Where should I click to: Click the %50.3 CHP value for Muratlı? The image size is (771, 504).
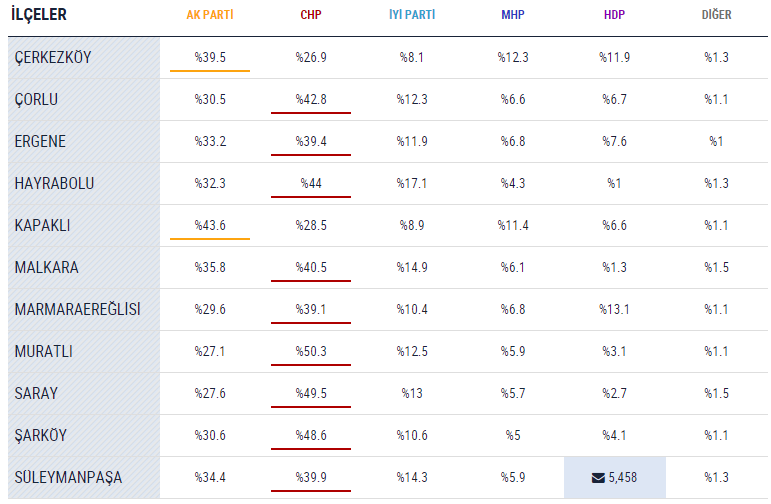pos(311,352)
